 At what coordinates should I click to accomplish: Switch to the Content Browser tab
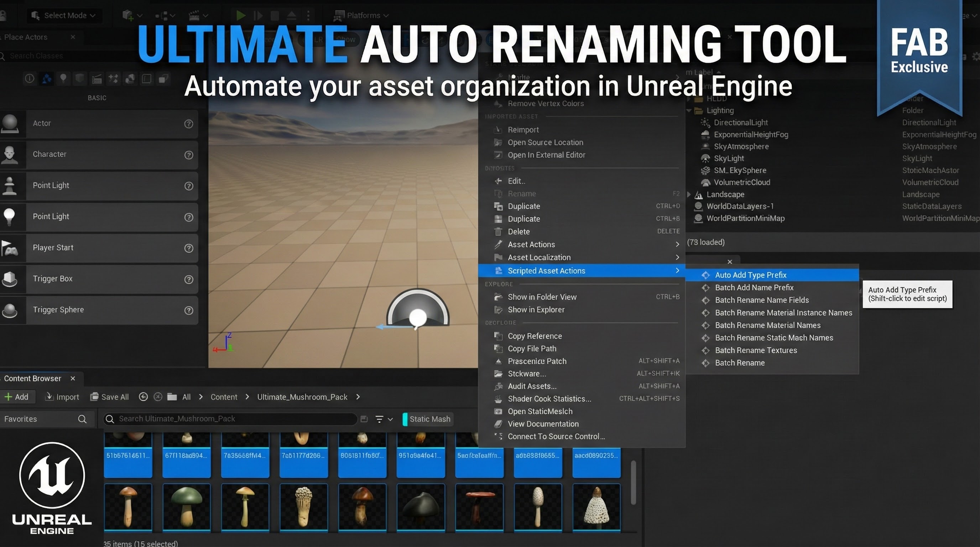tap(33, 378)
